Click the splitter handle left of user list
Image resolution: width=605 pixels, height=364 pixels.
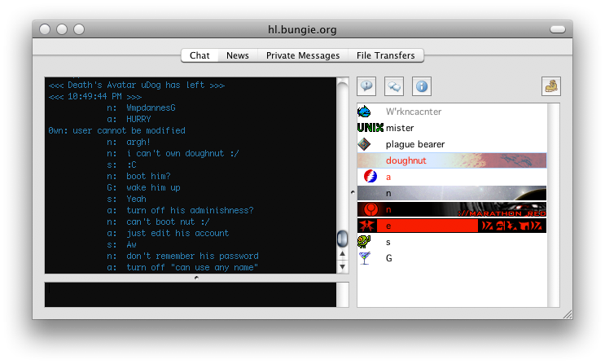click(353, 193)
